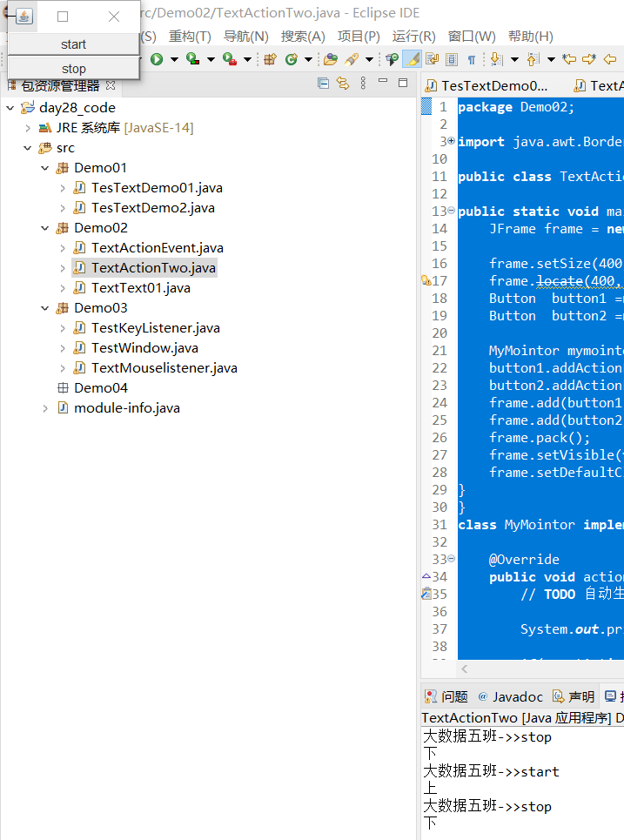Expand the folded imports on line 3
624x840 pixels.
[451, 141]
